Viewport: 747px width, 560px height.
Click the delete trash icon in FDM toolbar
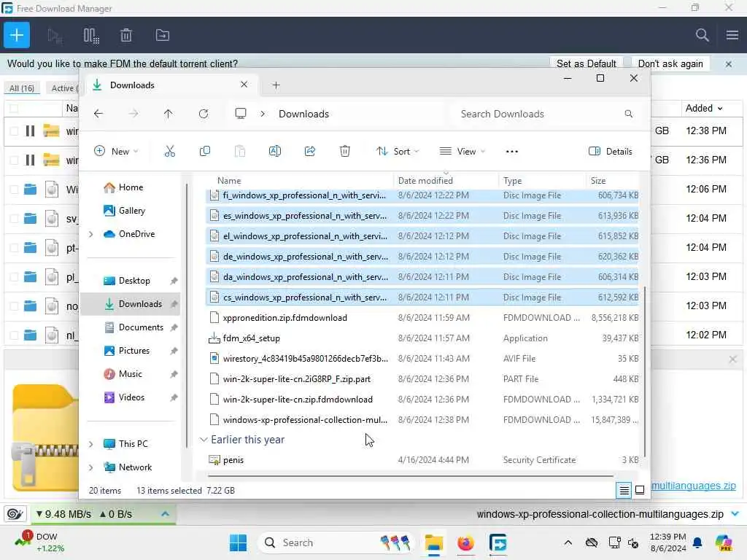(125, 35)
